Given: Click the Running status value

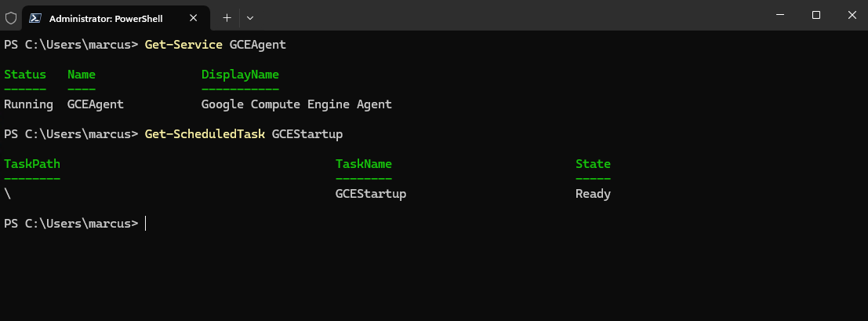Looking at the screenshot, I should pos(28,104).
